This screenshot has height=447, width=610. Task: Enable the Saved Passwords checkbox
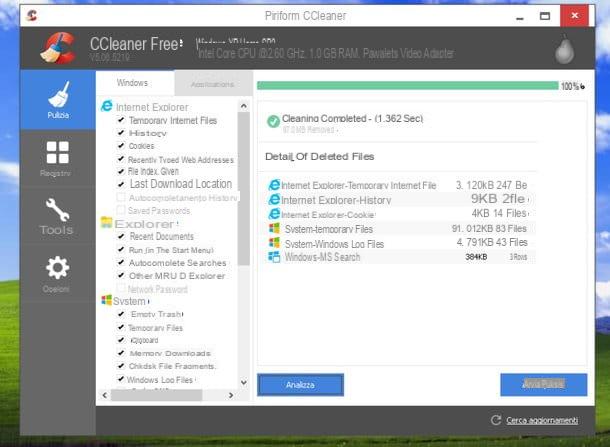tap(121, 210)
